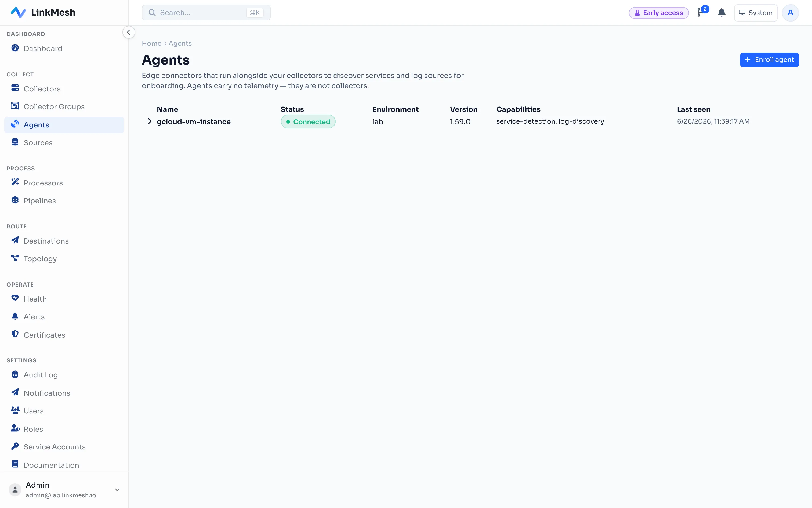
Task: Open Topology from the sidebar
Action: 64,259
